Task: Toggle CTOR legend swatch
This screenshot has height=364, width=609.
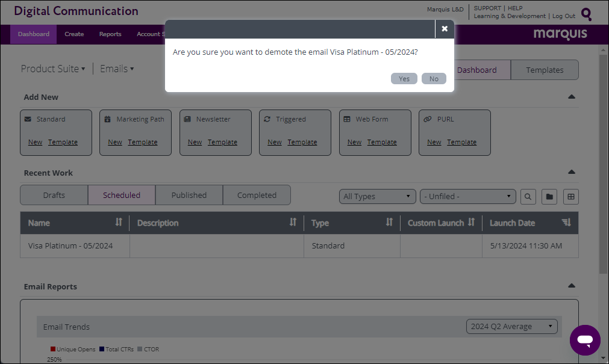Action: tap(140, 349)
